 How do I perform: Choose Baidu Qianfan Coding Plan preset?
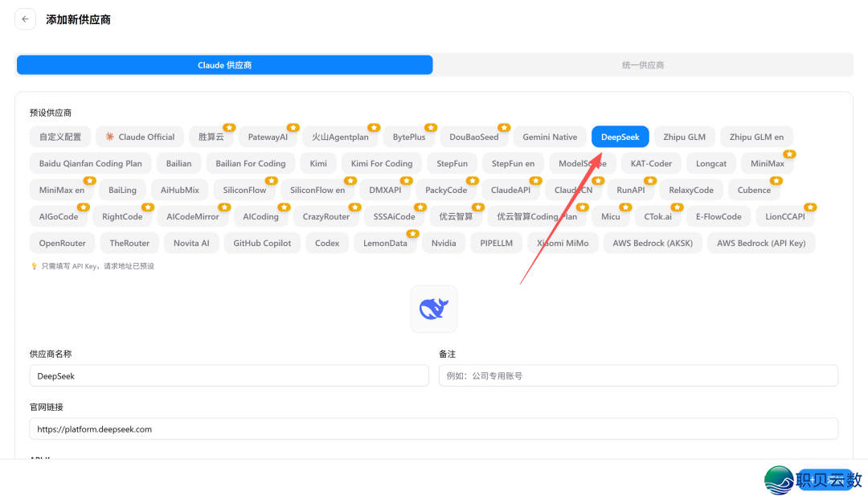[x=91, y=163]
